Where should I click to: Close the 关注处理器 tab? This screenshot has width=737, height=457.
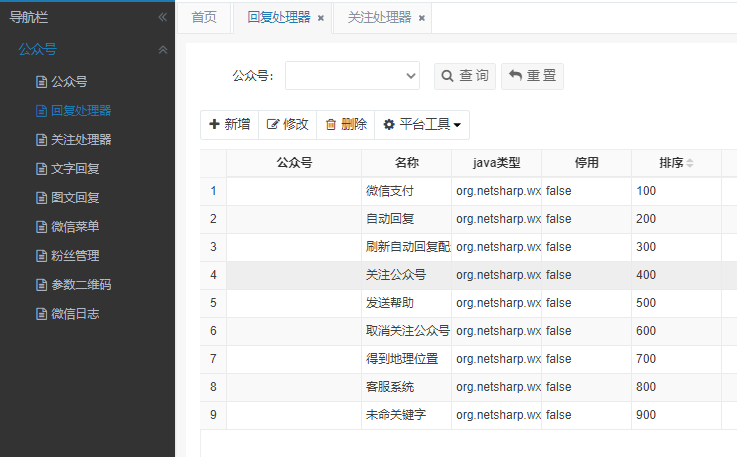click(x=422, y=18)
